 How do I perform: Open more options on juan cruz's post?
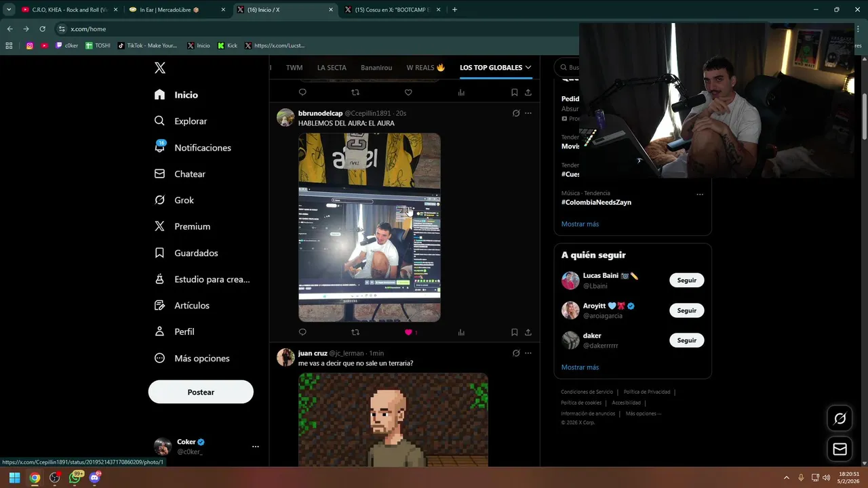pos(528,353)
